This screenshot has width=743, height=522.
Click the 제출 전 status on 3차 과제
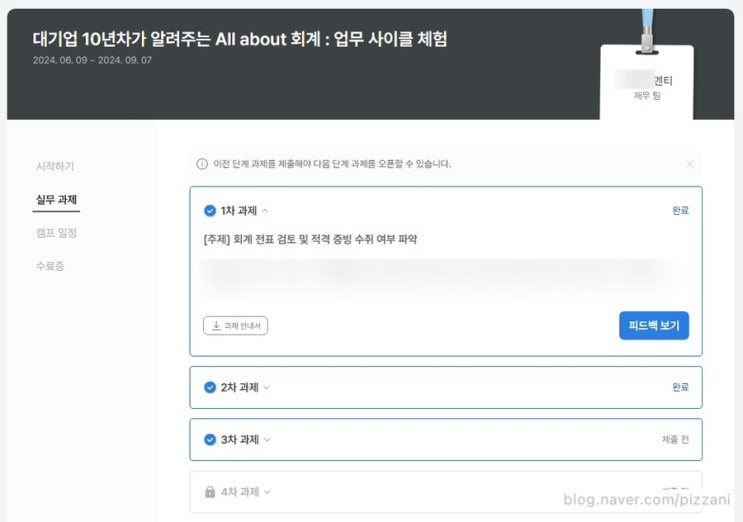[x=675, y=439]
